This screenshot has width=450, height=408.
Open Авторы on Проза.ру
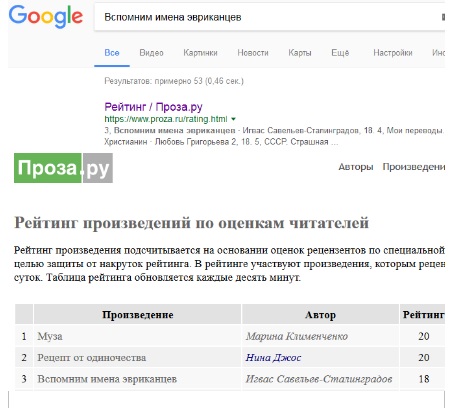pyautogui.click(x=356, y=167)
